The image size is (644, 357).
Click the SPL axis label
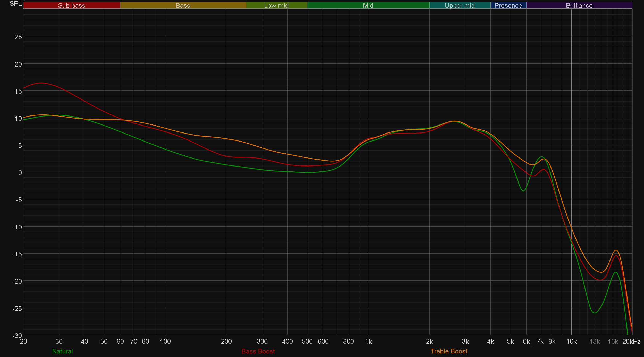[15, 4]
